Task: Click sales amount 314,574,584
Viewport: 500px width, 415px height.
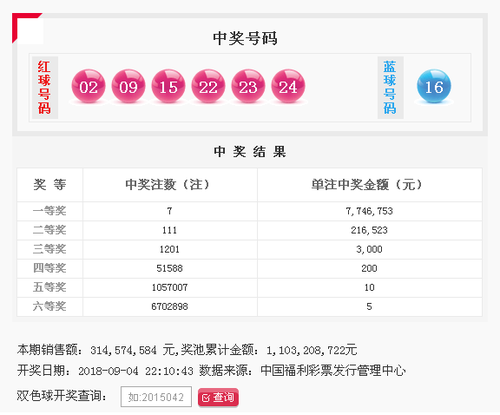Action: coord(123,350)
